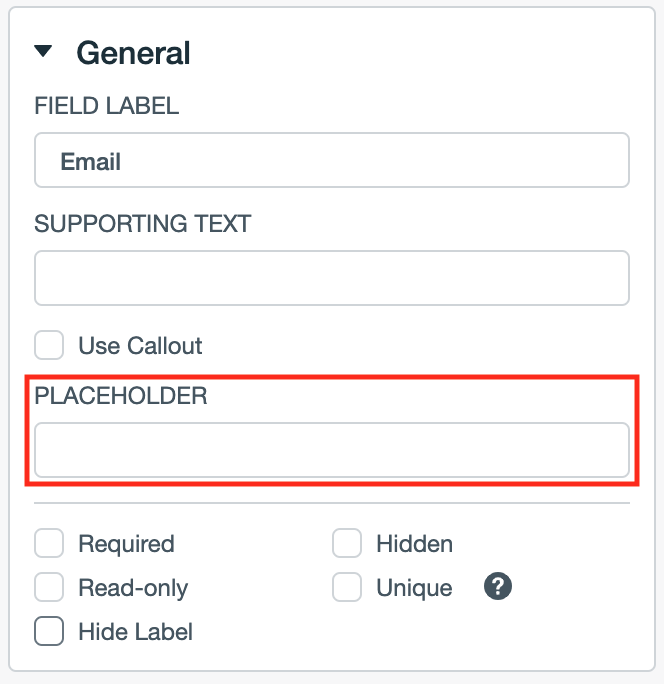Focus the Supporting Text input box

pos(331,278)
